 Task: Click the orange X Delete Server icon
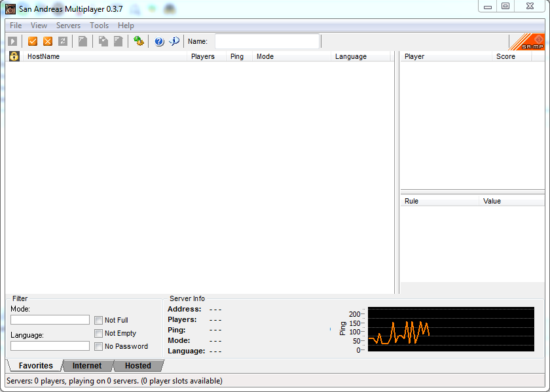click(x=48, y=41)
